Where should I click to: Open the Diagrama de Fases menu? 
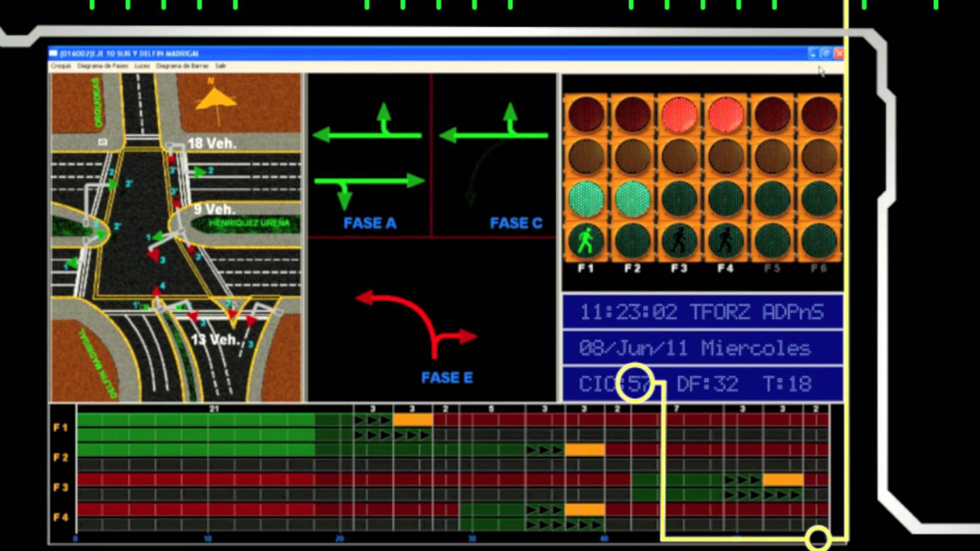coord(103,66)
